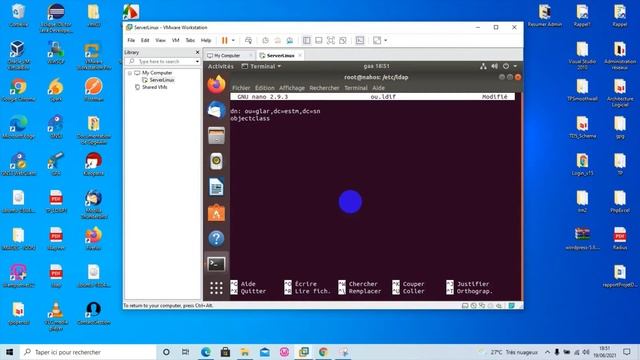Click the Ubuntu volume icon
The width and height of the screenshot is (640, 360).
(x=494, y=66)
